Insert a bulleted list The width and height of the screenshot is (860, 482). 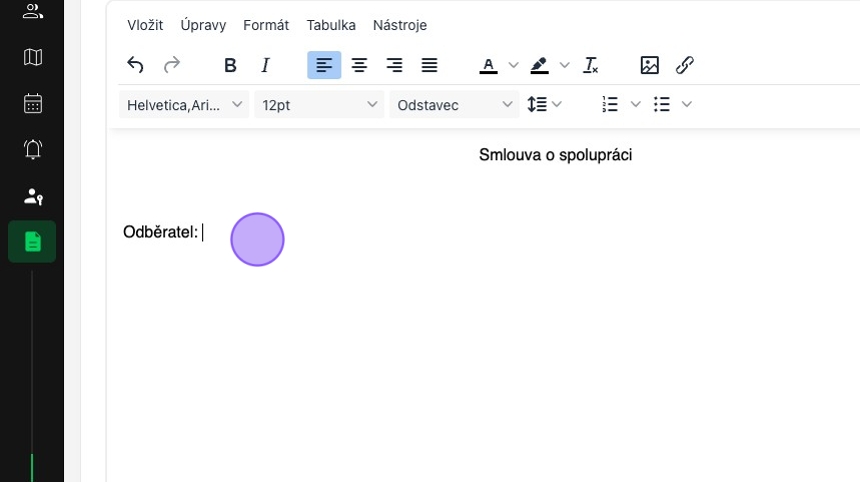pyautogui.click(x=661, y=104)
